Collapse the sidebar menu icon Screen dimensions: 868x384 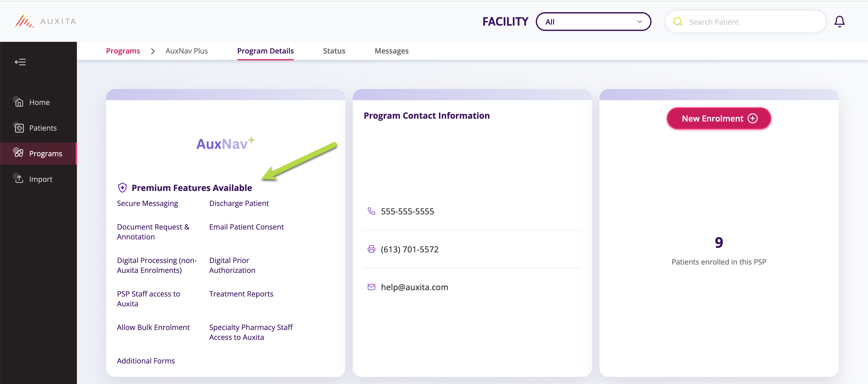click(x=20, y=62)
